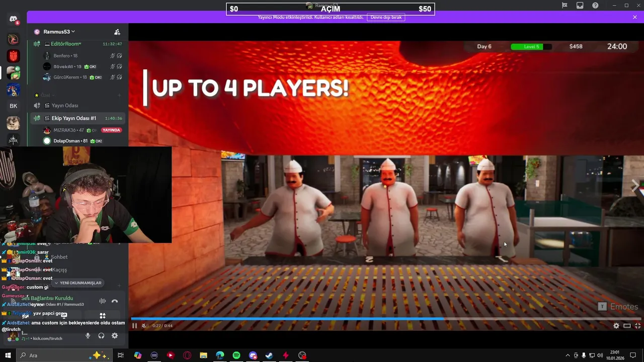Screen dimensions: 644x362
Task: Open Microsoft Edge from taskbar
Action: [x=220, y=355]
